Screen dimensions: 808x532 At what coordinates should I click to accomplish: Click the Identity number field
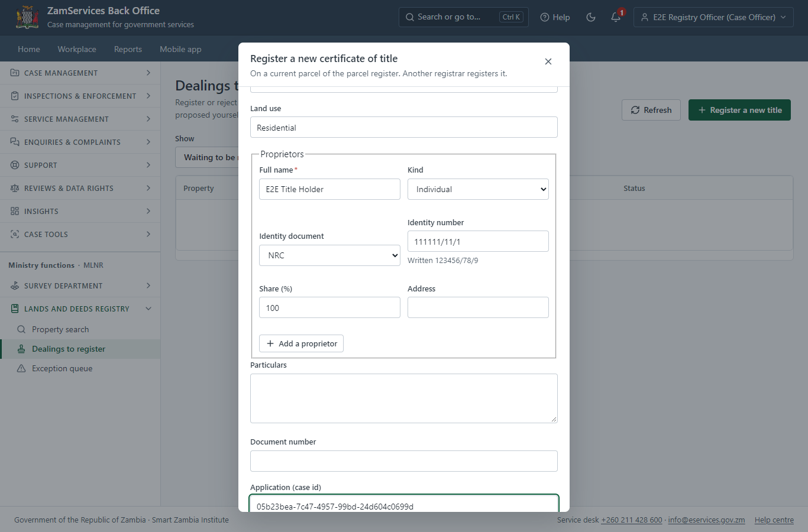point(478,241)
